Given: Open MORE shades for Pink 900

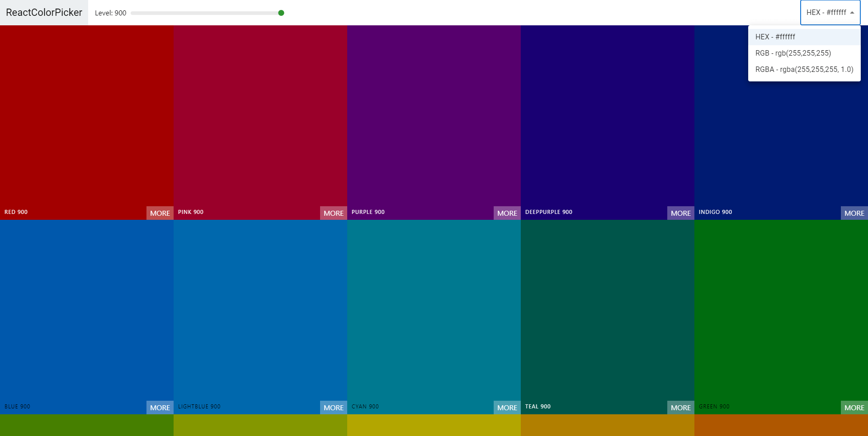Looking at the screenshot, I should click(x=334, y=213).
